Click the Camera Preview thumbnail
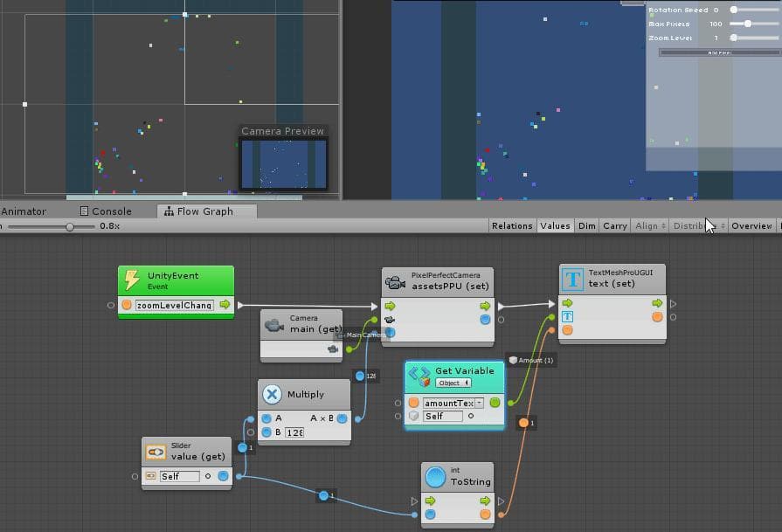 pos(283,163)
